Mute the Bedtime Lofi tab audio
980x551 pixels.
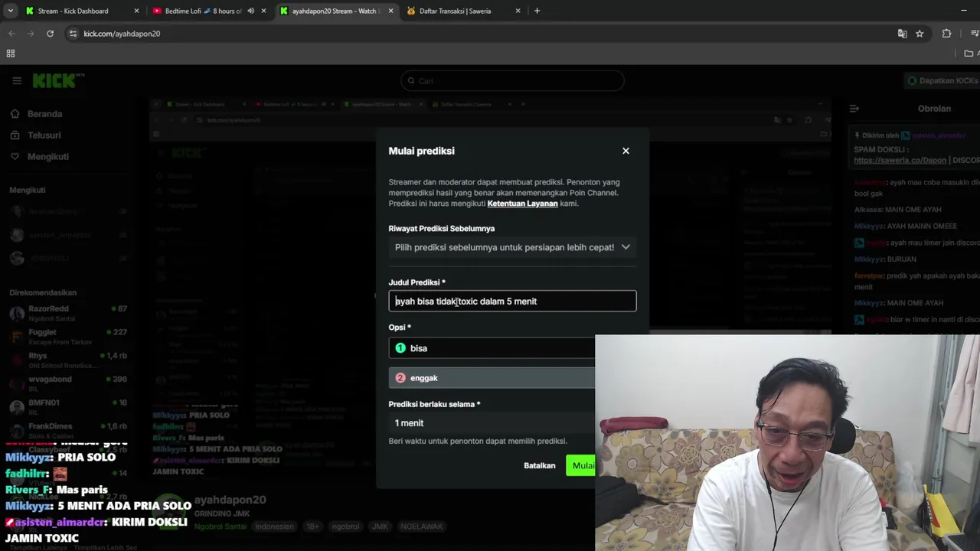pyautogui.click(x=250, y=11)
